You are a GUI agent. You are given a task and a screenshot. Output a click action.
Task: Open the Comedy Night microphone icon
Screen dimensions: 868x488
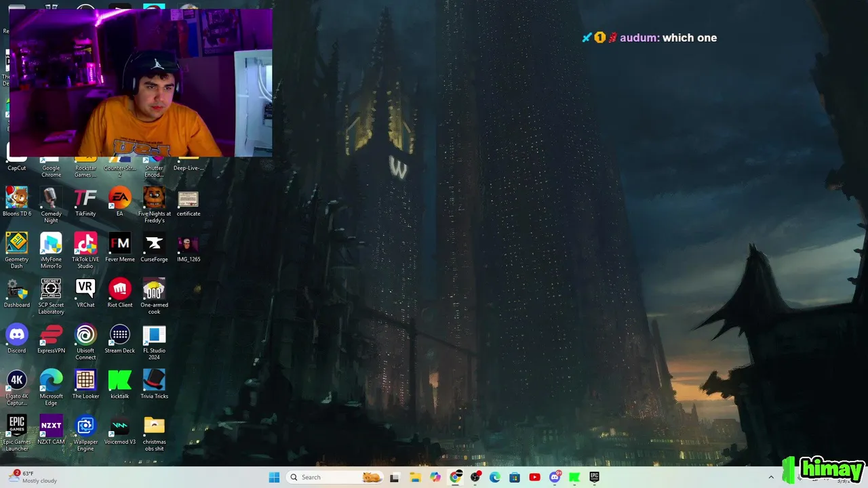(x=51, y=198)
